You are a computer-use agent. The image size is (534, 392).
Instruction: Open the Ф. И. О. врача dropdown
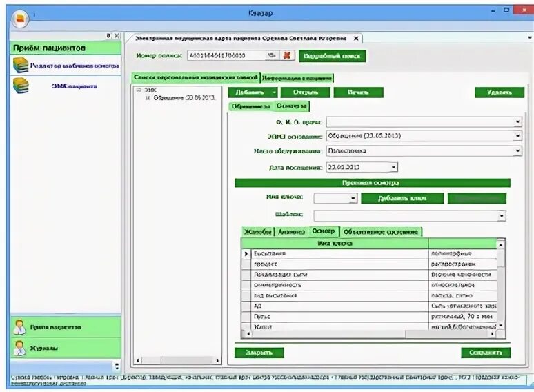pyautogui.click(x=517, y=121)
